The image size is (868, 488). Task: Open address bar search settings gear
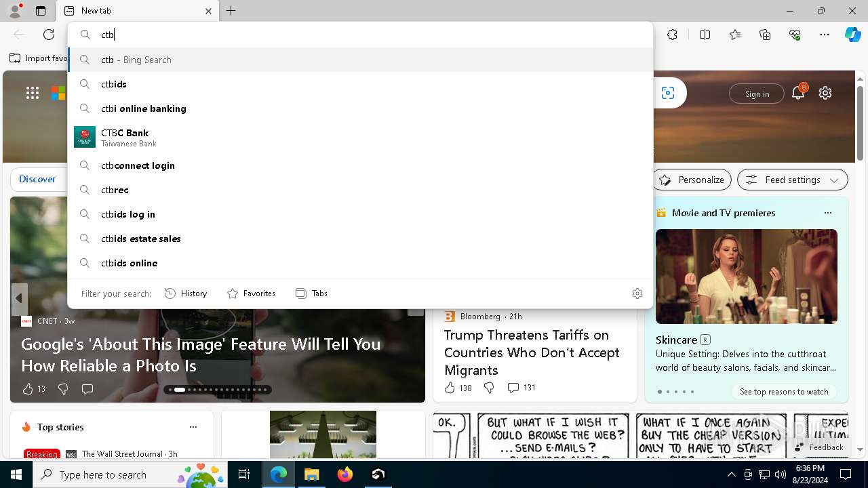[x=637, y=293]
